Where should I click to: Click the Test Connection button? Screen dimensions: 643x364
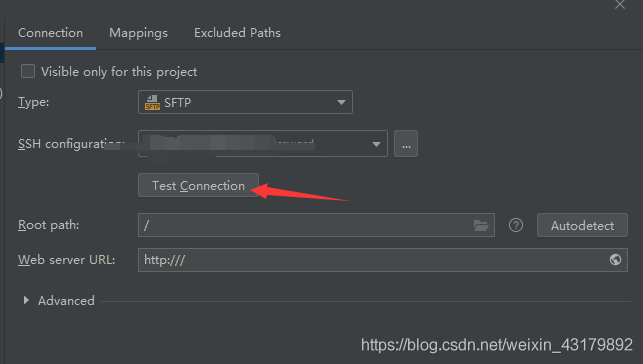click(198, 185)
